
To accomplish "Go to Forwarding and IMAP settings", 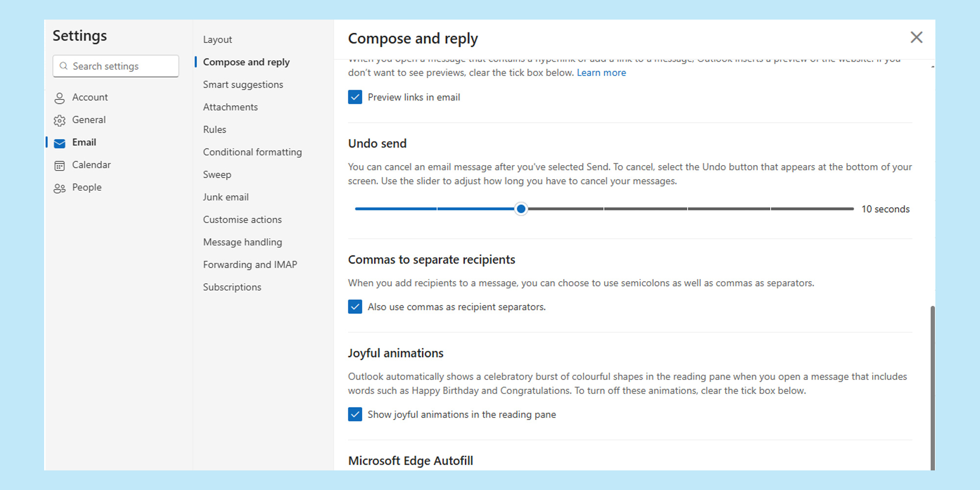I will pyautogui.click(x=250, y=264).
